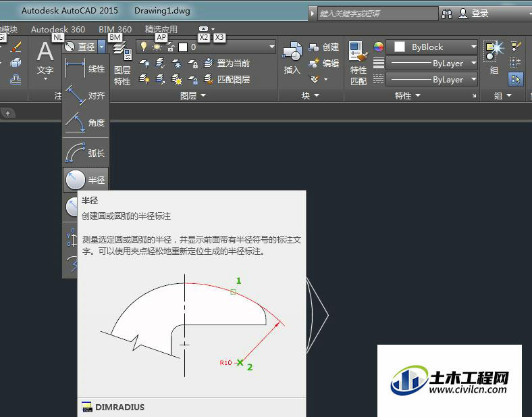Click the stamp icon under the 3D box icon
532x417 pixels.
[16, 80]
